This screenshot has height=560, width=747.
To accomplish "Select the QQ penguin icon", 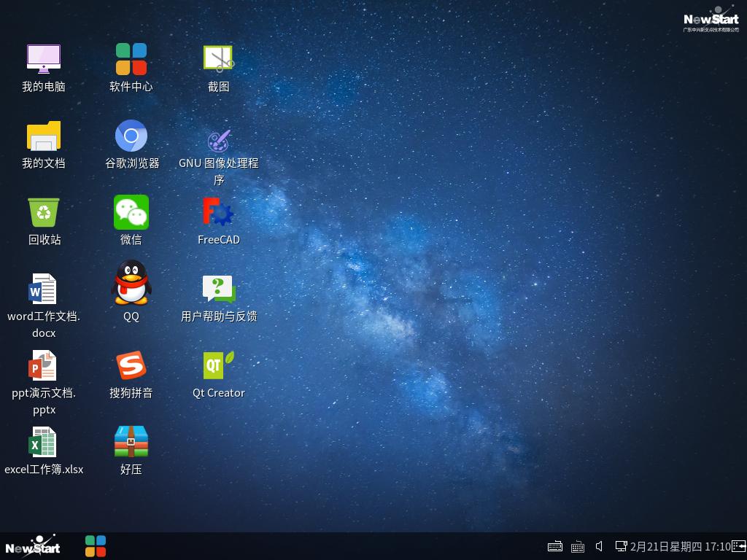I will [131, 283].
